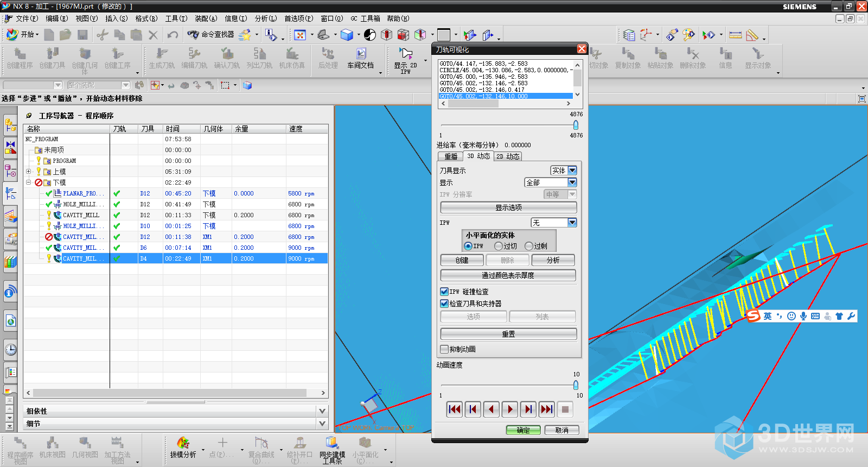Click the Delete X icon in toolbar
Viewport: 868px width, 467px height.
153,35
